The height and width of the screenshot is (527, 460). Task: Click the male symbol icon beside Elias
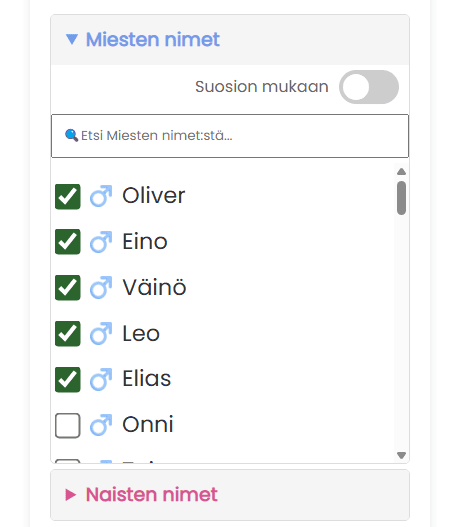tap(101, 379)
